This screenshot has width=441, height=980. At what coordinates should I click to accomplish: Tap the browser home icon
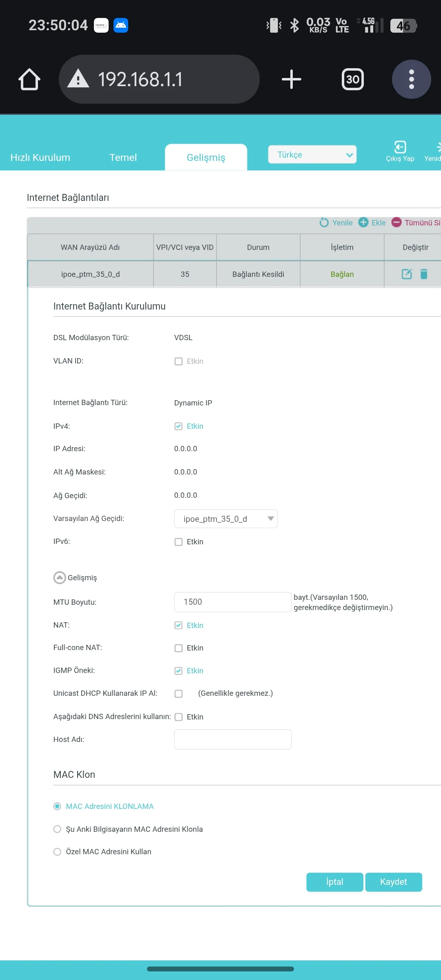click(29, 79)
